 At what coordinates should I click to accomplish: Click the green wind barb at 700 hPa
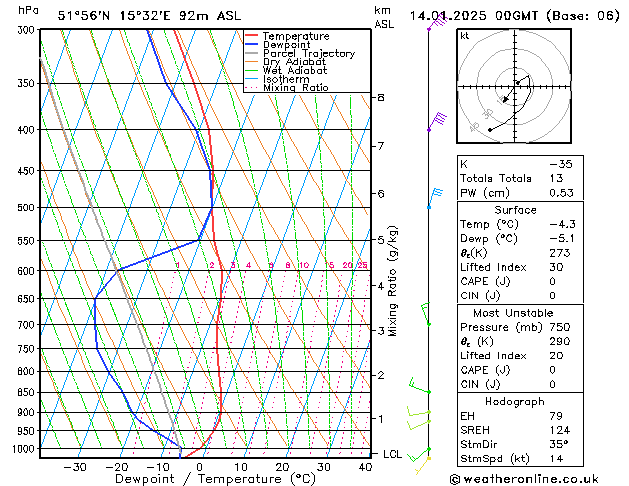[x=426, y=314]
